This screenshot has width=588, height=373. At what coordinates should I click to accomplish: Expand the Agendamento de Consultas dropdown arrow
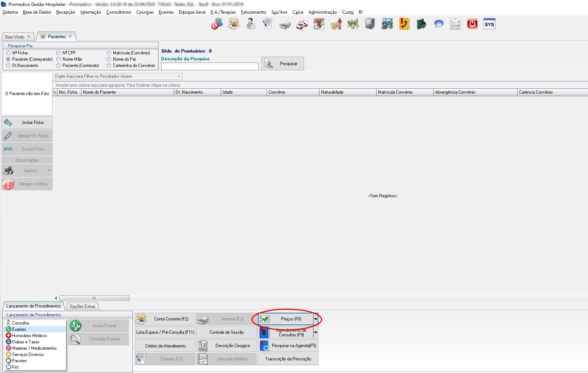[x=315, y=332]
